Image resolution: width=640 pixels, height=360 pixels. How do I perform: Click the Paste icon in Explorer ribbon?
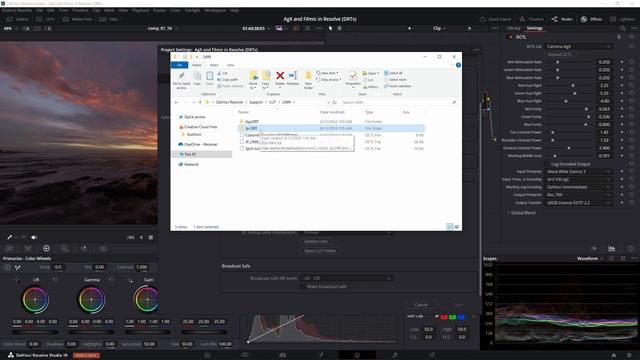click(209, 76)
